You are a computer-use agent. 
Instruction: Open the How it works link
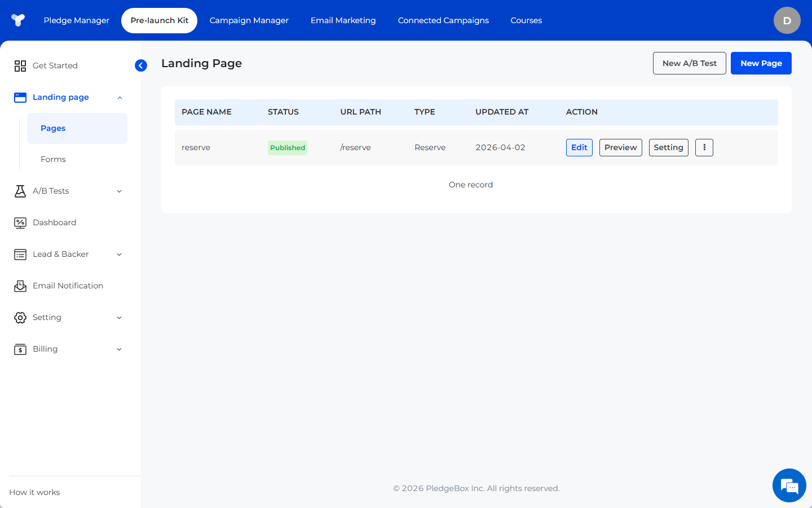pyautogui.click(x=34, y=492)
